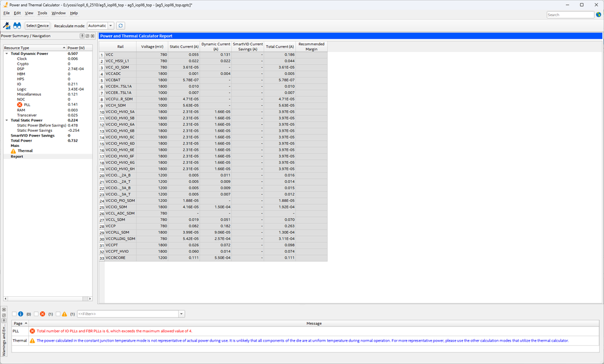Click in the Search field
Image resolution: width=604 pixels, height=364 pixels.
tap(570, 15)
